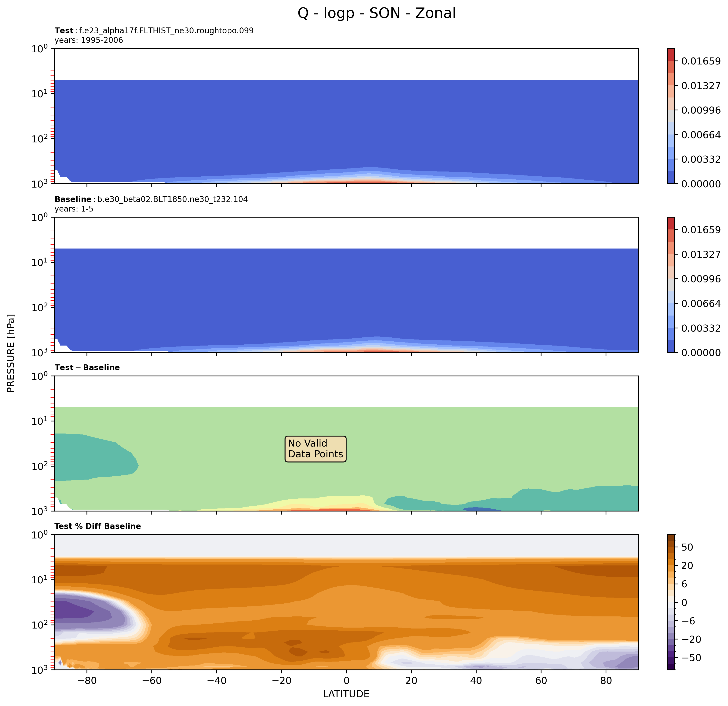This screenshot has height=706, width=728.
Task: Click the 'Test % Diff Baseline' panel title
Action: [x=98, y=526]
